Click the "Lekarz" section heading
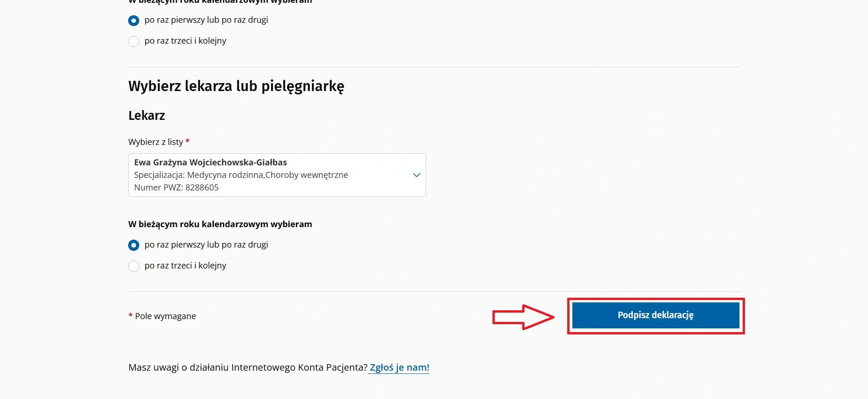This screenshot has width=868, height=399. click(x=147, y=116)
